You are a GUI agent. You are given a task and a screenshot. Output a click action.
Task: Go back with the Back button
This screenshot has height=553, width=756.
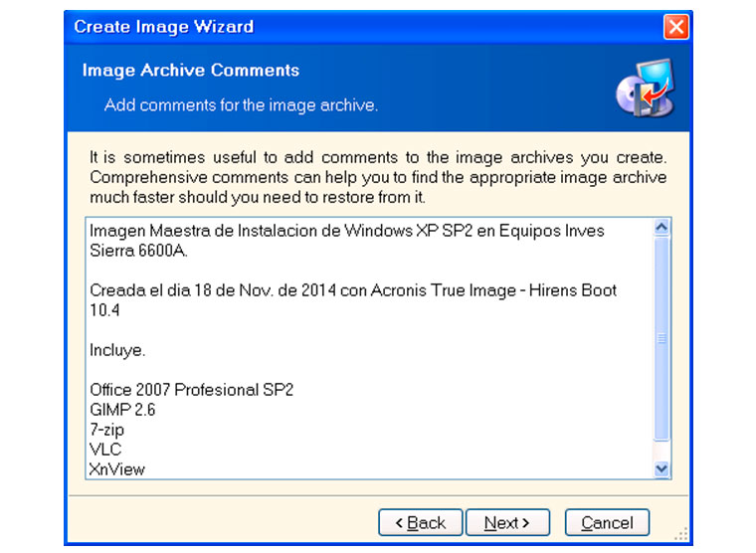point(421,522)
